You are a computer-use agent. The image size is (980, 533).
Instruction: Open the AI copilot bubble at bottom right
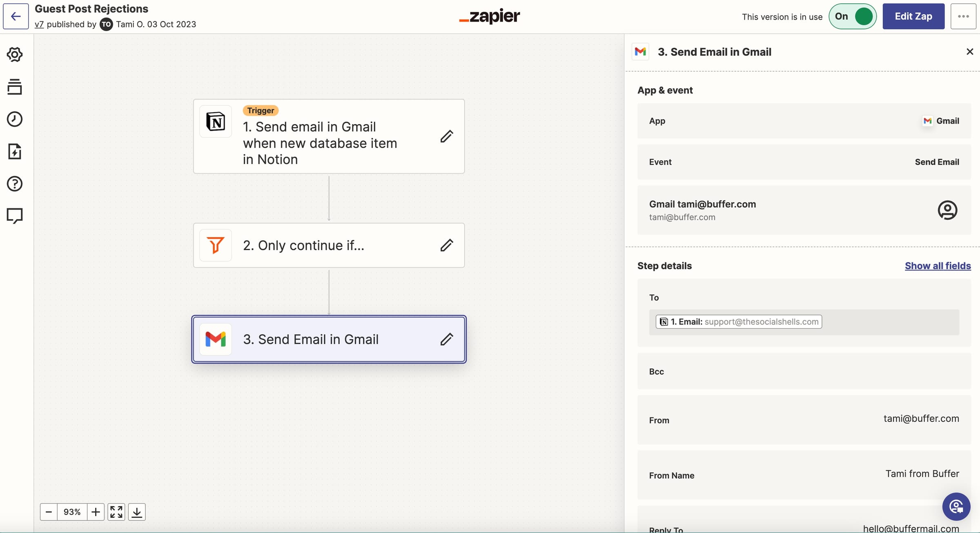pyautogui.click(x=956, y=506)
